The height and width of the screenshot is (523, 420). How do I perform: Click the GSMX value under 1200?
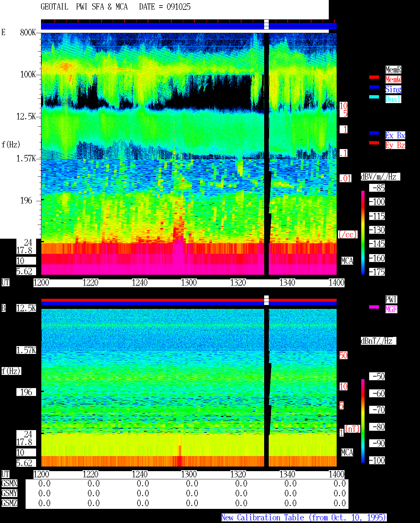tap(44, 483)
